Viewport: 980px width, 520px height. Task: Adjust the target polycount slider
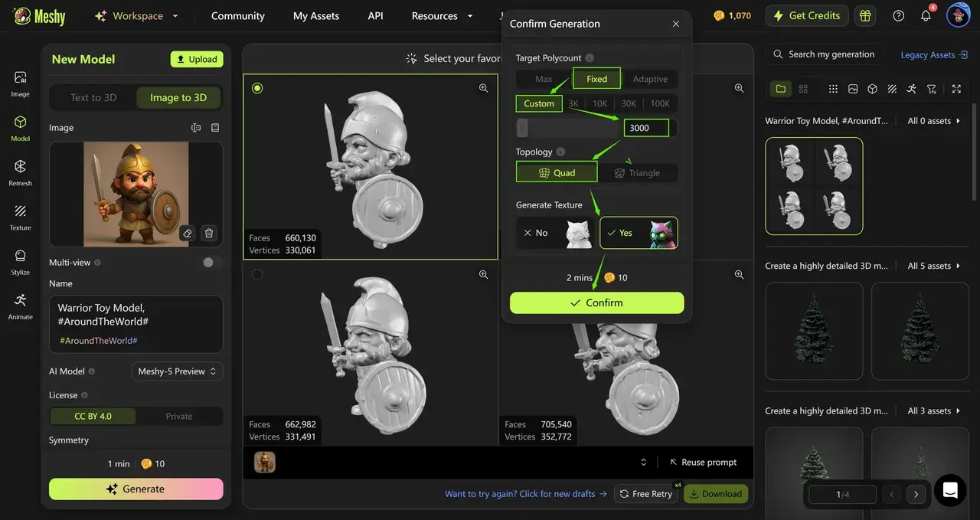tap(523, 128)
